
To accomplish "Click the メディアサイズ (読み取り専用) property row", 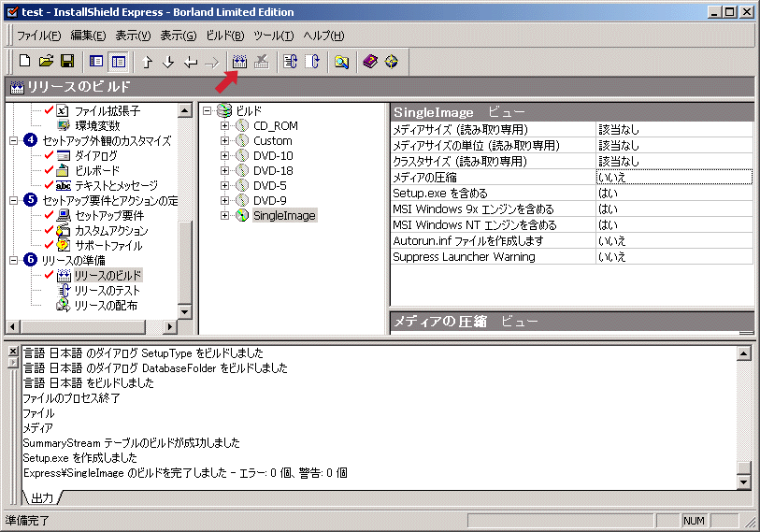I will (x=571, y=129).
